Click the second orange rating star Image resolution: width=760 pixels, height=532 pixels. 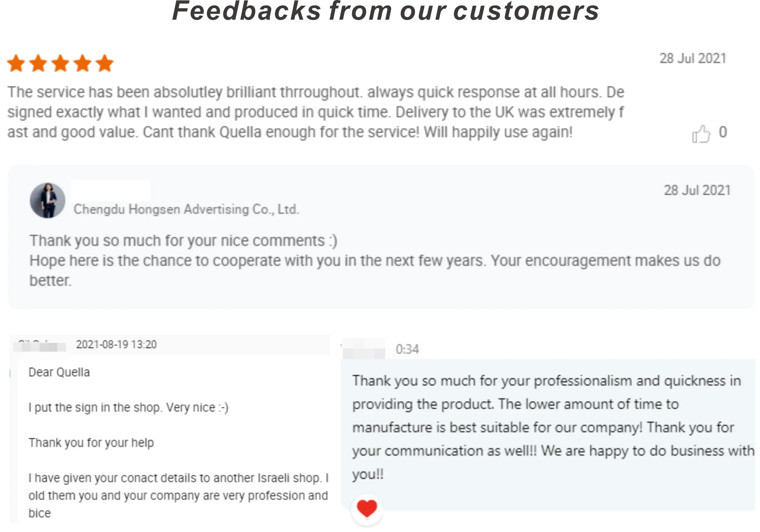pyautogui.click(x=38, y=63)
